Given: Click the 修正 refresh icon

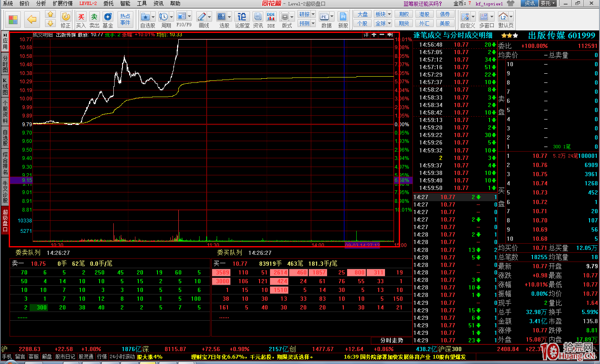Looking at the screenshot, I should point(66,17).
